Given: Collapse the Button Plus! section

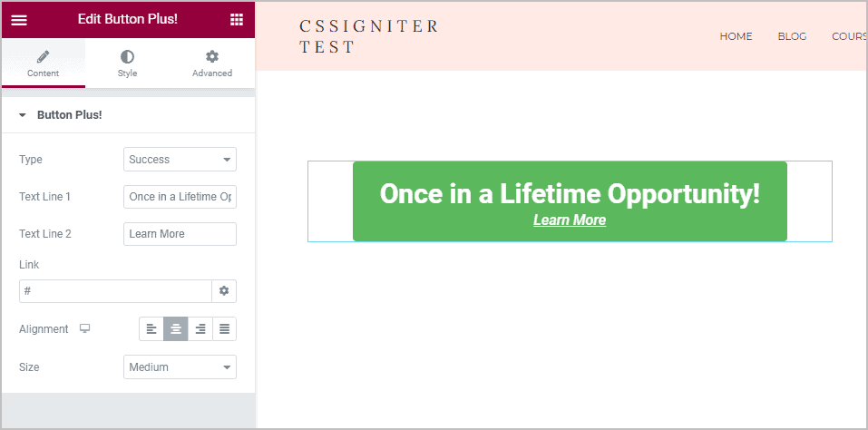Looking at the screenshot, I should (23, 115).
